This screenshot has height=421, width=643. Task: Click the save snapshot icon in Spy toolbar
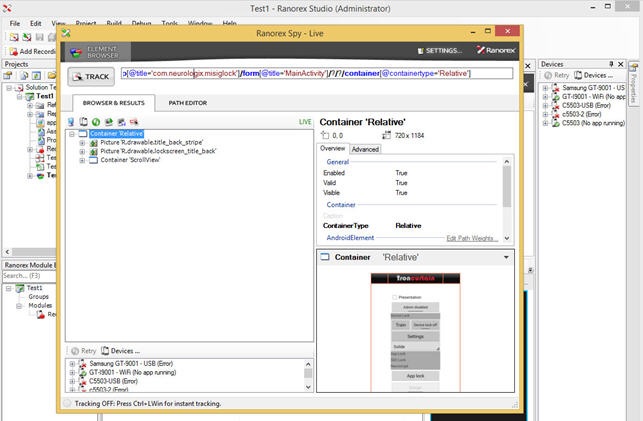tap(121, 122)
